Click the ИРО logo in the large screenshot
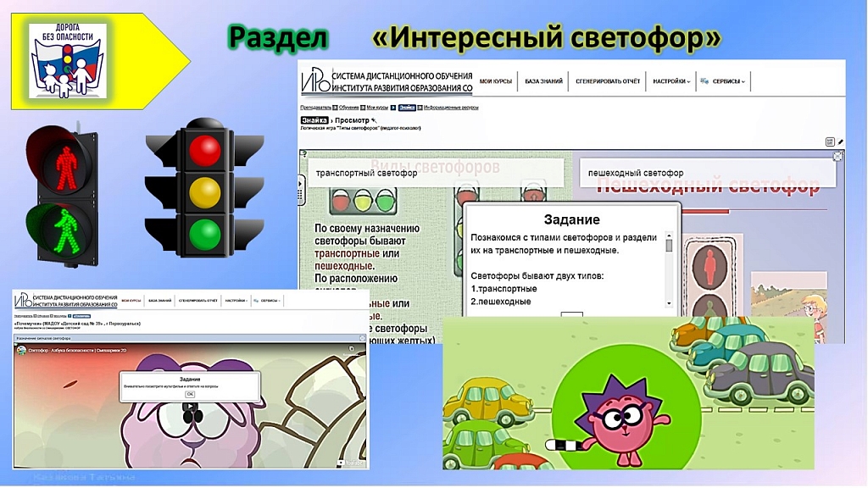Viewport: 868px width, 488px height. pos(317,81)
